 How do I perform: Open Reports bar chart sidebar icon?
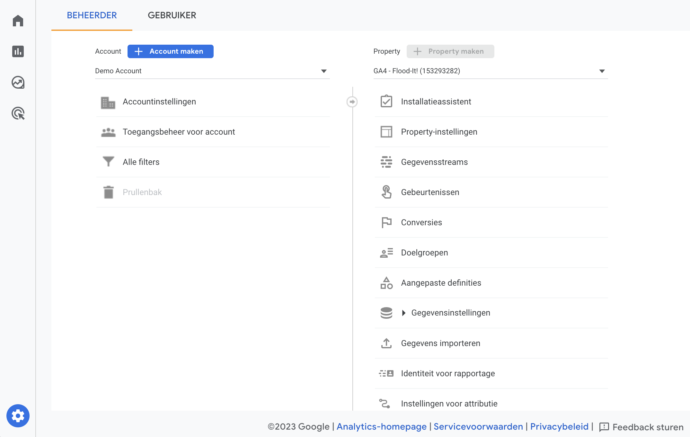pyautogui.click(x=18, y=51)
